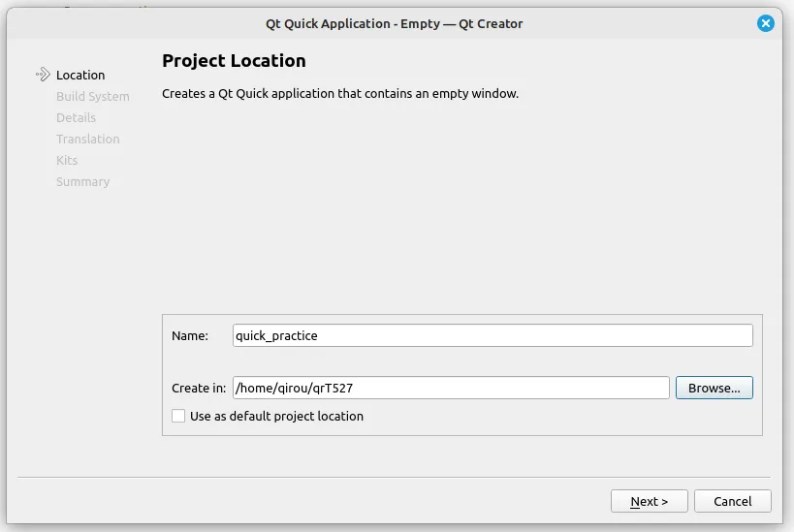The image size is (794, 532).
Task: Click the Create in path field
Action: click(451, 388)
